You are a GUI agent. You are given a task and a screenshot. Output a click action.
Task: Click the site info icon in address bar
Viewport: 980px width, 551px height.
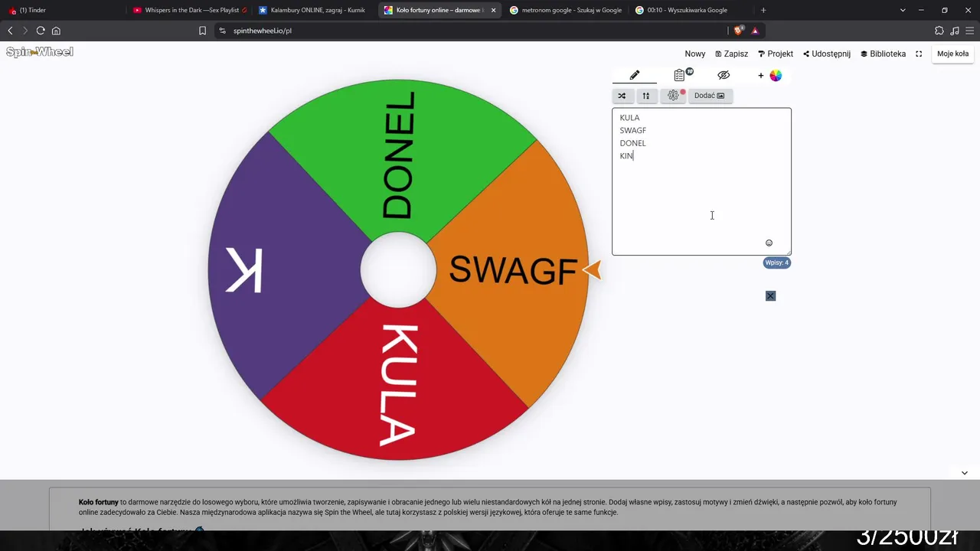point(222,31)
